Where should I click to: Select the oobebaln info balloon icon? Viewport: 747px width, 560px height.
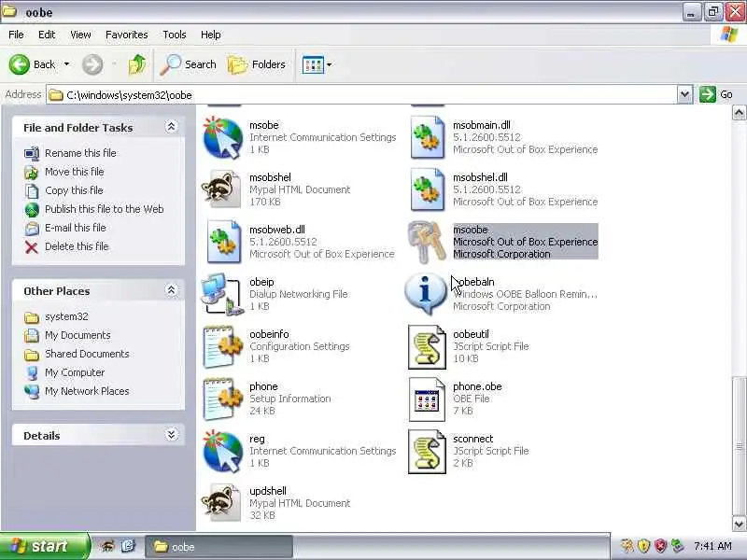tap(426, 294)
